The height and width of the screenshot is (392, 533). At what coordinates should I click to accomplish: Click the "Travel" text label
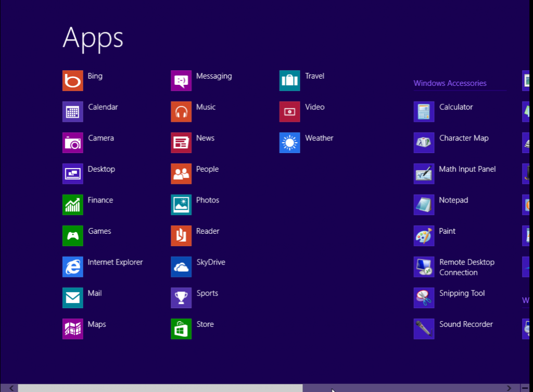pos(315,76)
